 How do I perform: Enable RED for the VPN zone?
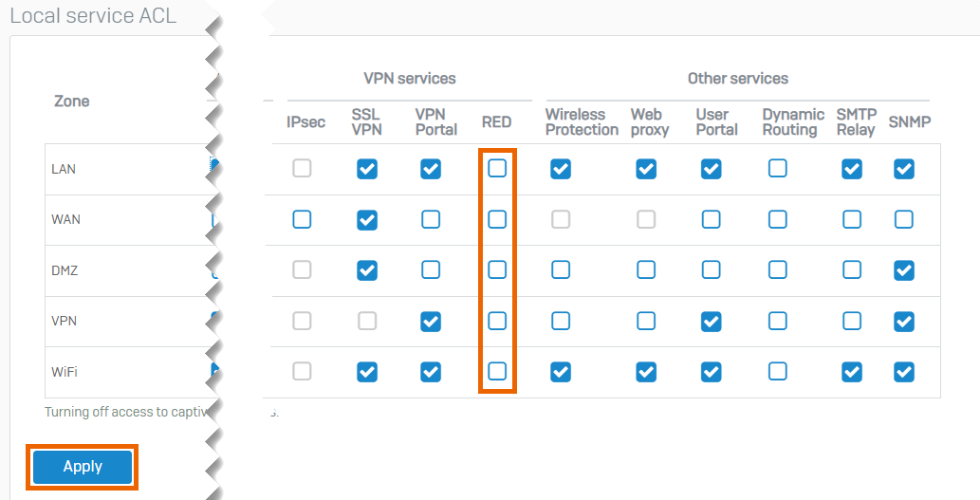(x=497, y=322)
